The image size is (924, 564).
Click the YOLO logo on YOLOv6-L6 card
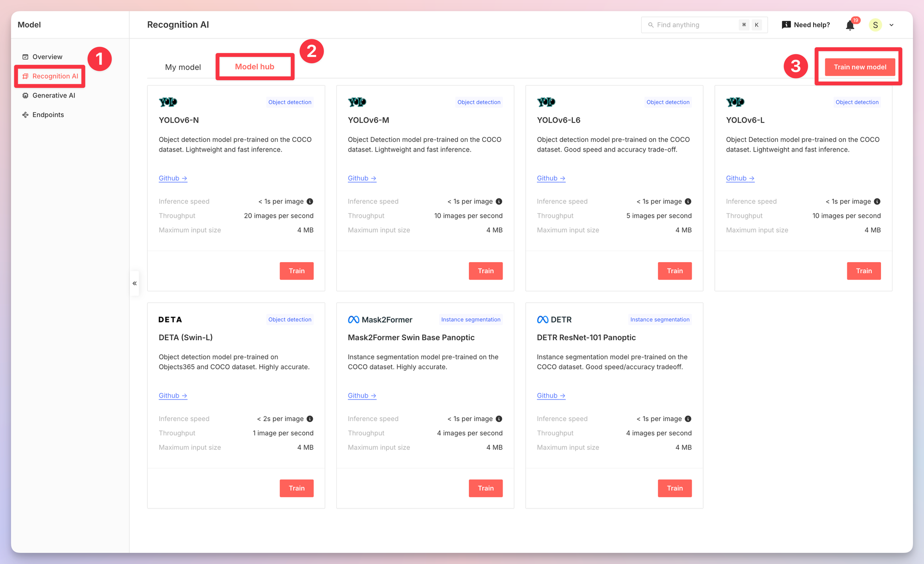546,102
